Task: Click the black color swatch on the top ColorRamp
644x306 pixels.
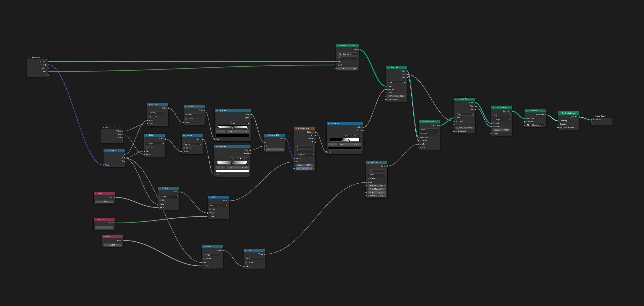Action: coord(233,135)
